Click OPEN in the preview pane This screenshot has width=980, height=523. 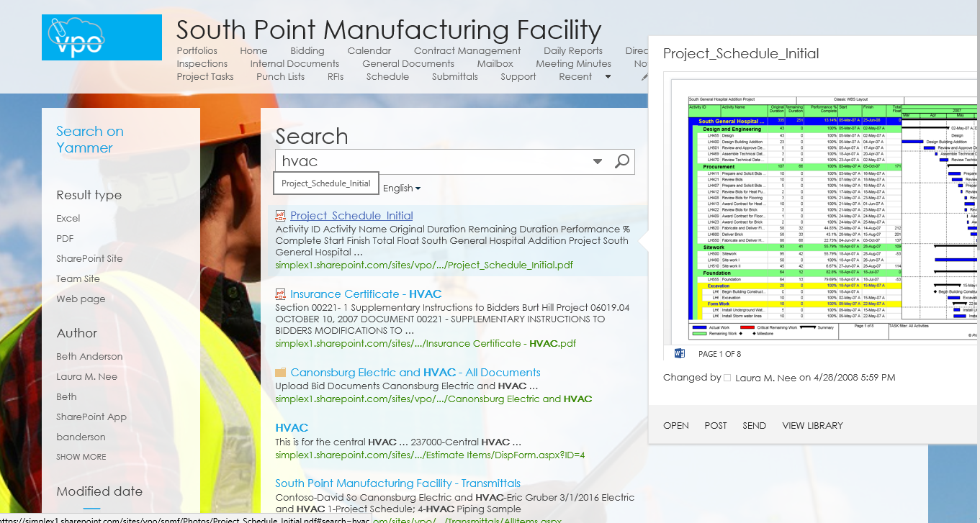pos(675,426)
